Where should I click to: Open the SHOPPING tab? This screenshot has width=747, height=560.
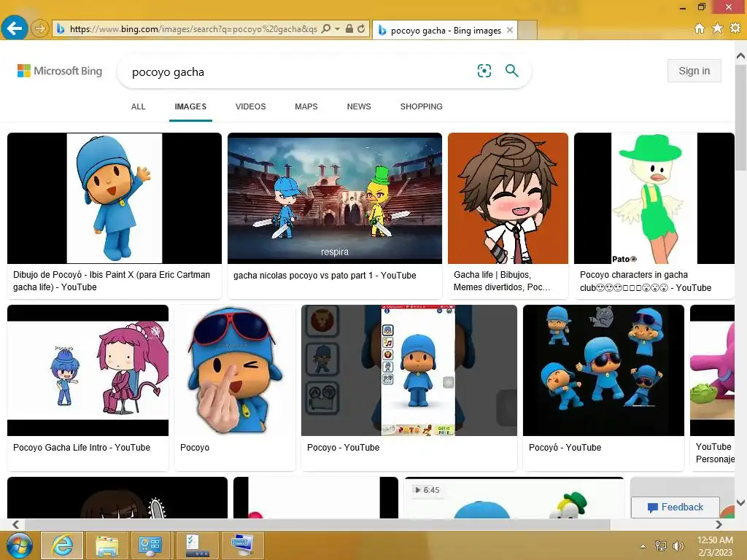tap(421, 106)
